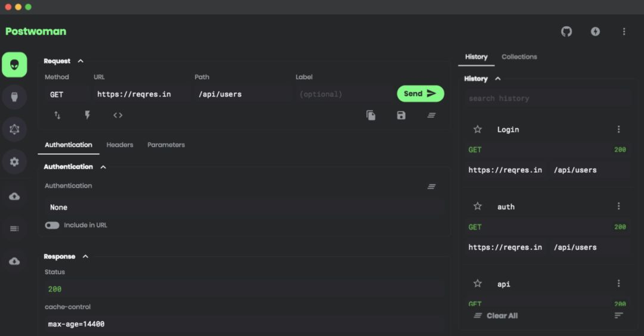This screenshot has width=644, height=336.
Task: Click the search history field
Action: pos(548,98)
